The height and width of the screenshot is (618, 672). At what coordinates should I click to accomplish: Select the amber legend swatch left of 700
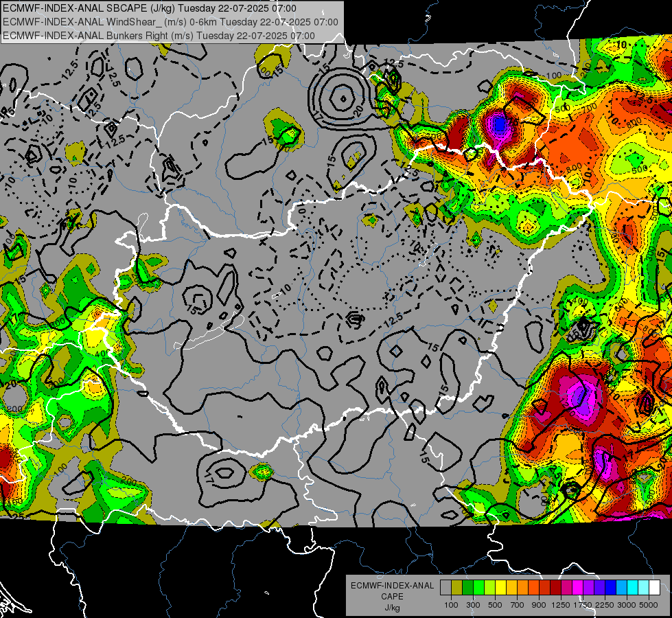pos(511,588)
